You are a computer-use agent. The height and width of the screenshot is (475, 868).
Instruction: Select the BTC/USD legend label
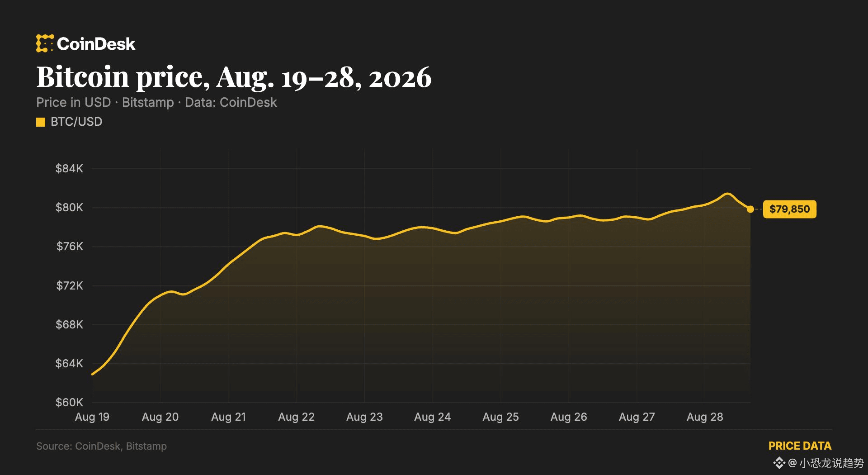point(76,122)
